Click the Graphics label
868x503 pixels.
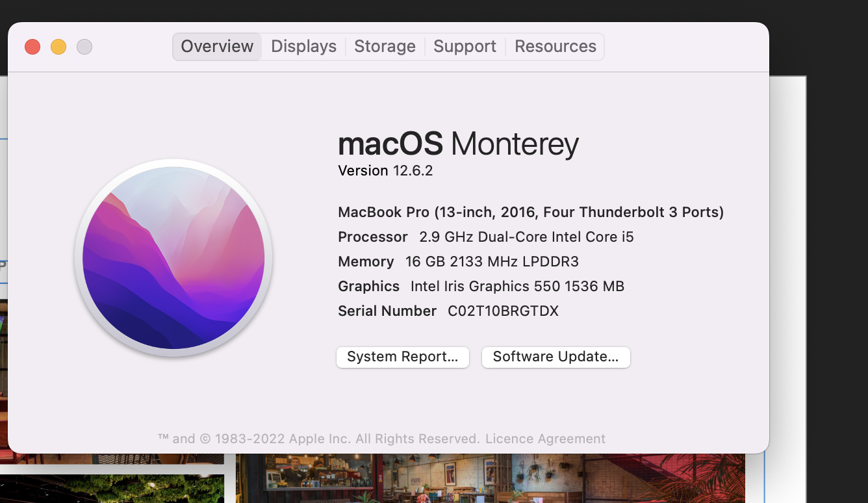tap(368, 287)
